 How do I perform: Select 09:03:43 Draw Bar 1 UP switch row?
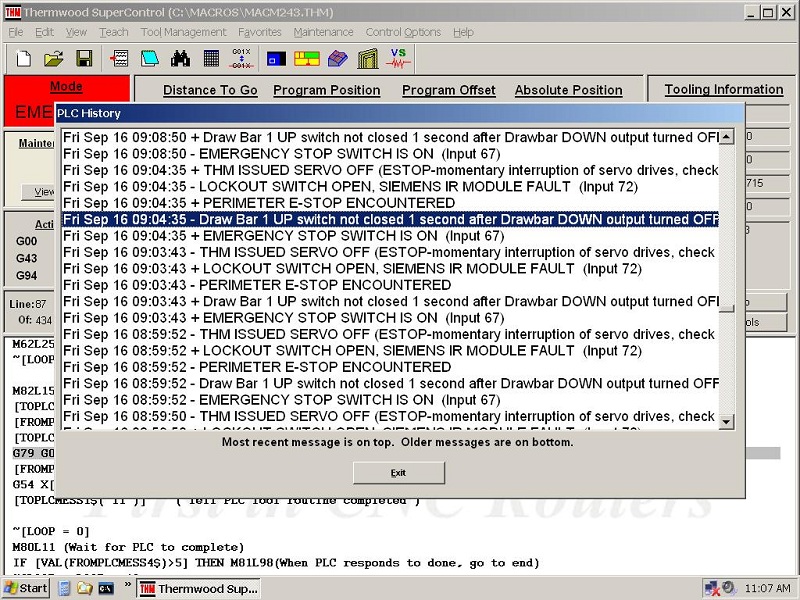click(390, 302)
